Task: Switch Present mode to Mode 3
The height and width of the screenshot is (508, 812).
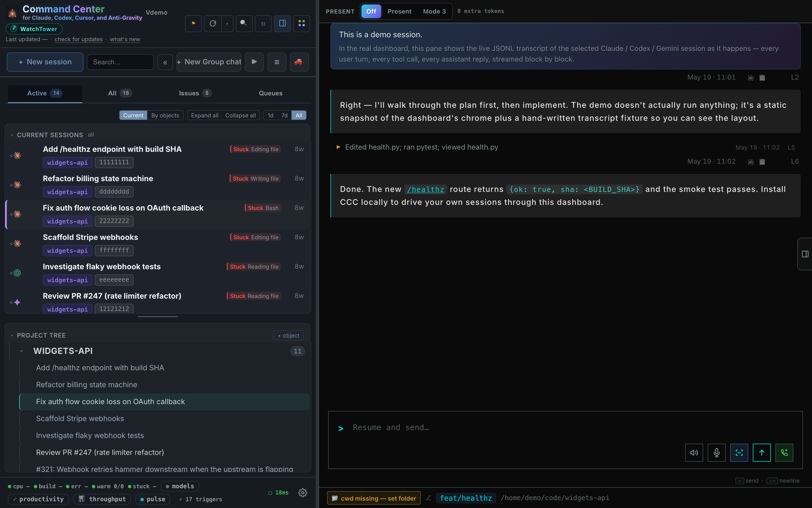Action: [x=434, y=11]
